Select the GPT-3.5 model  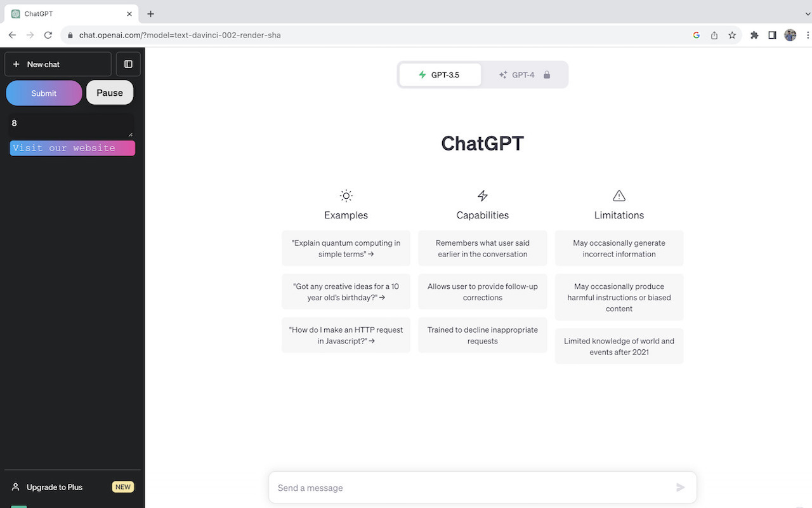pos(440,74)
